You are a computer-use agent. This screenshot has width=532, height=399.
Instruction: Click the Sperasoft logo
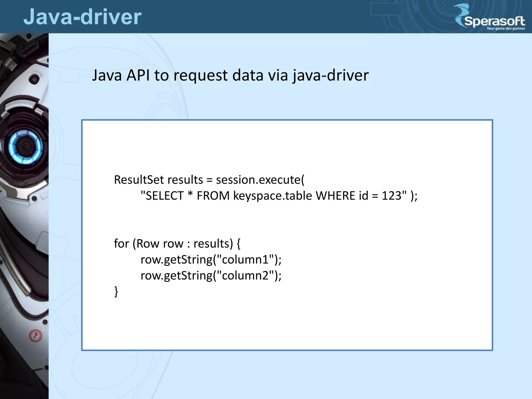tap(490, 17)
